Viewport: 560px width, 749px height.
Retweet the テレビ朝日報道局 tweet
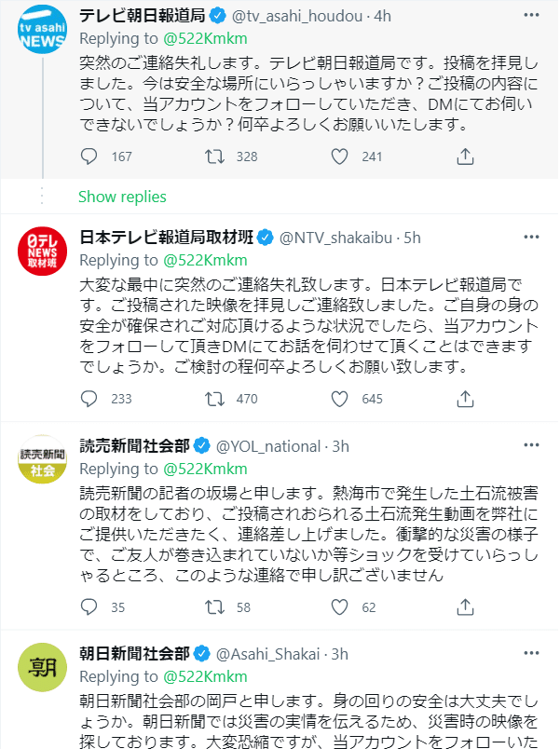click(x=214, y=157)
